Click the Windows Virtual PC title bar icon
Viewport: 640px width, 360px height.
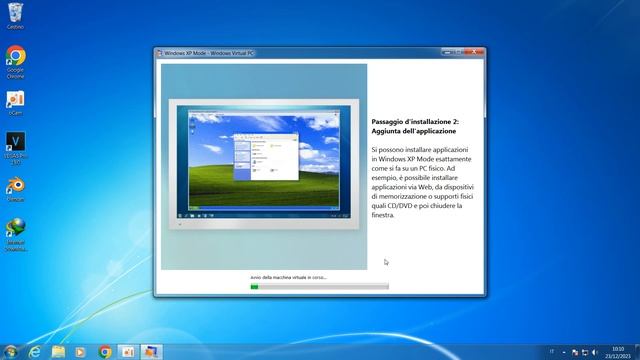(159, 53)
